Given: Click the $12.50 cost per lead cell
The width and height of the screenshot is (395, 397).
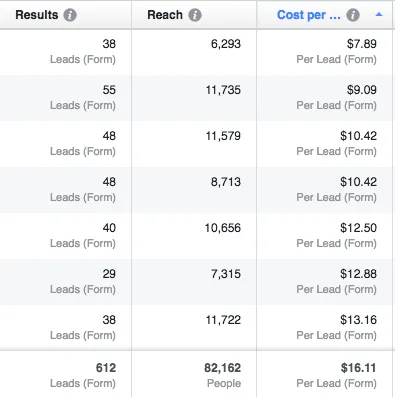Looking at the screenshot, I should 324,236.
